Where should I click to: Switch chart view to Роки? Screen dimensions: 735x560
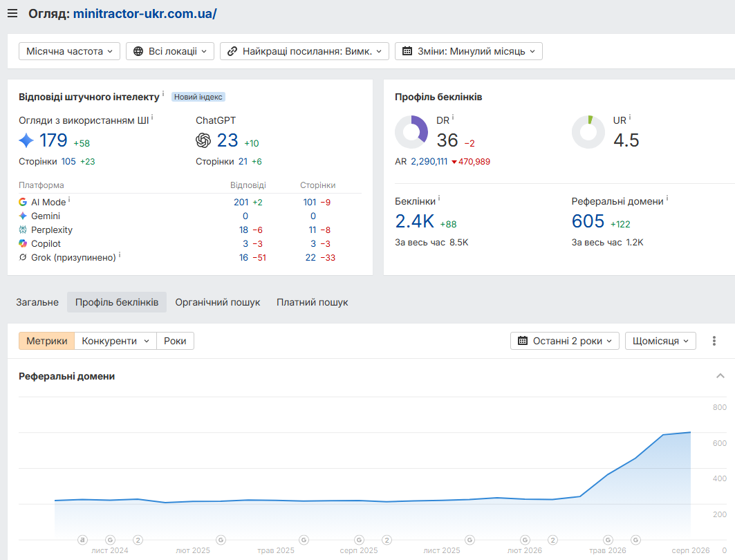point(175,341)
